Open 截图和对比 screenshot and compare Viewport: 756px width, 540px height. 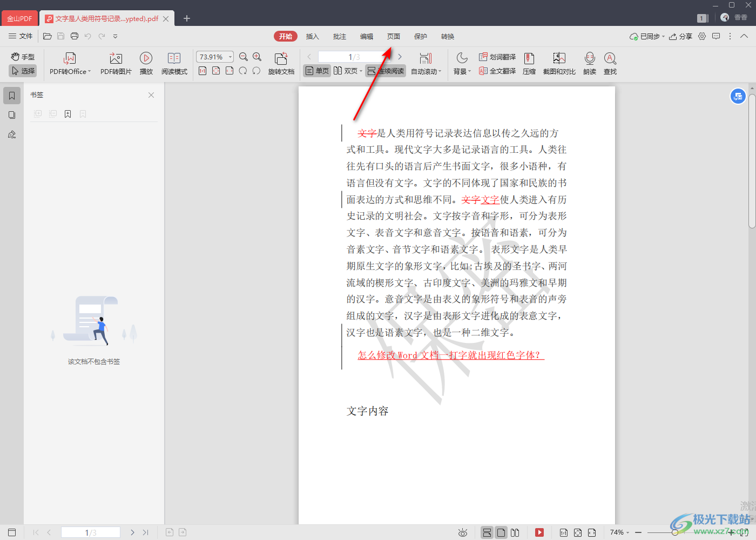pyautogui.click(x=559, y=63)
